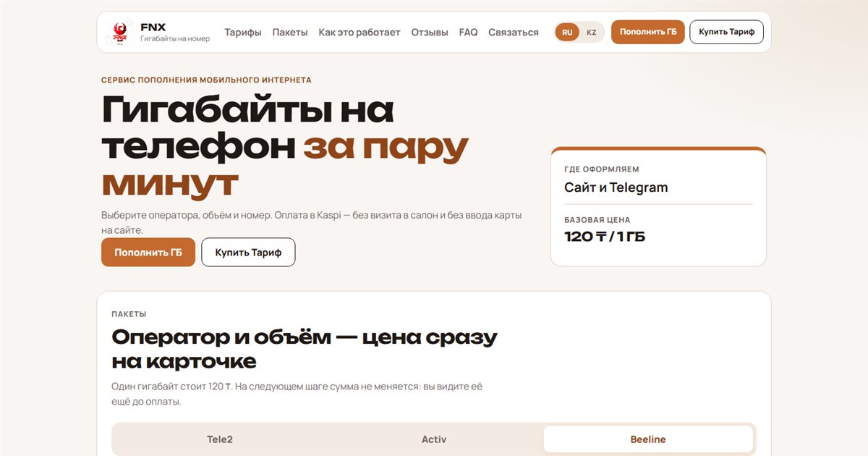Click the FNX phoenix logo icon
The height and width of the screenshot is (456, 868).
pos(119,32)
